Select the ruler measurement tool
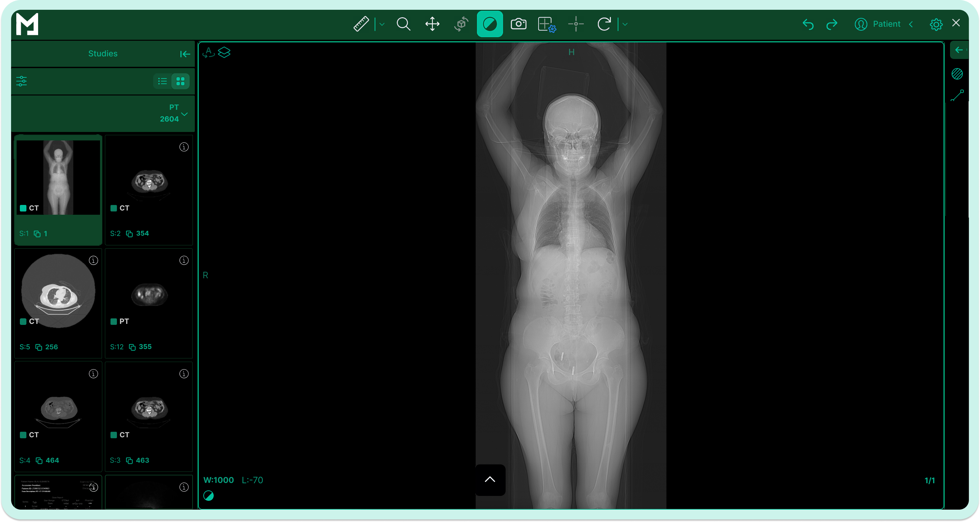 tap(361, 24)
